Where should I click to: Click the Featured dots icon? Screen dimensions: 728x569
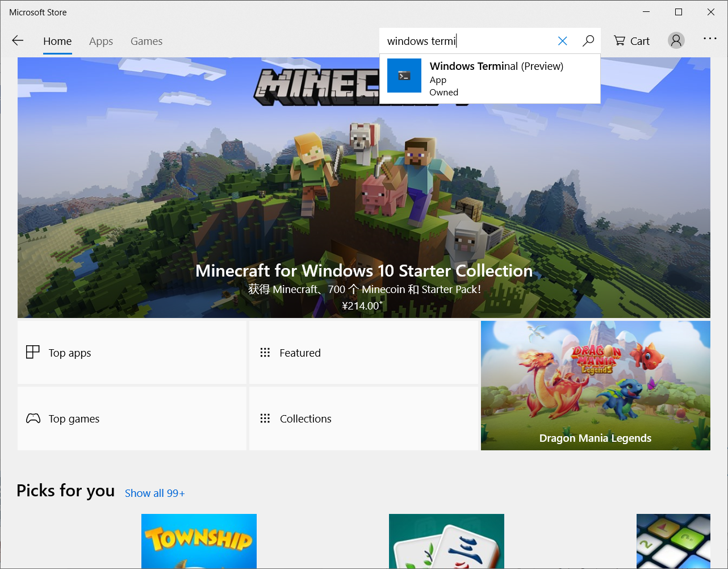(265, 353)
